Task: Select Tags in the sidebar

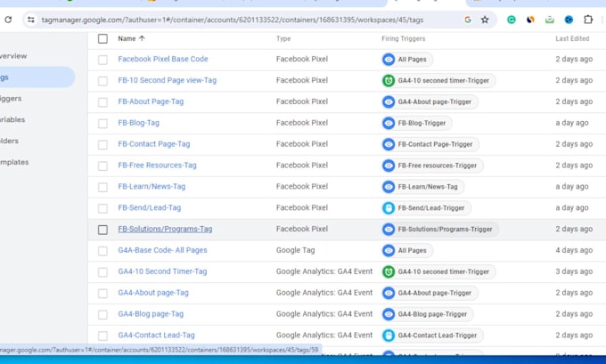Action: coord(37,77)
